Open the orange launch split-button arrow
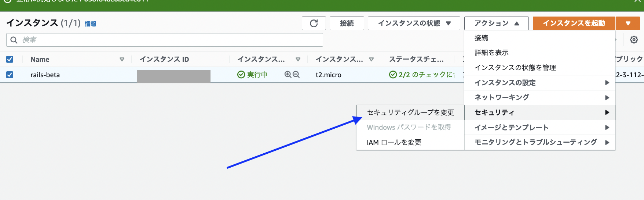Viewport: 644px width, 200px height. [x=628, y=23]
